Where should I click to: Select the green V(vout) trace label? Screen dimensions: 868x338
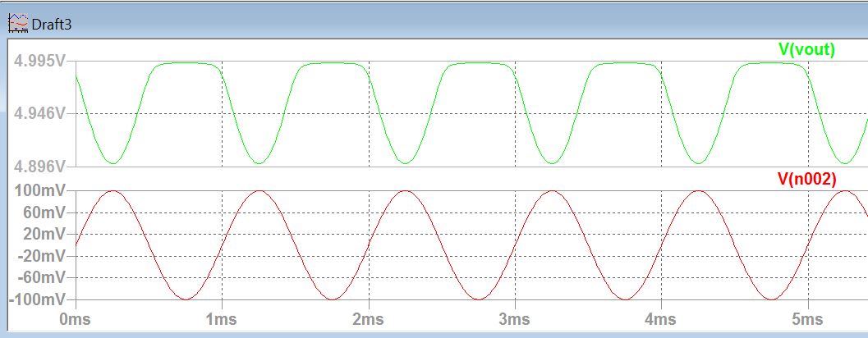(806, 48)
